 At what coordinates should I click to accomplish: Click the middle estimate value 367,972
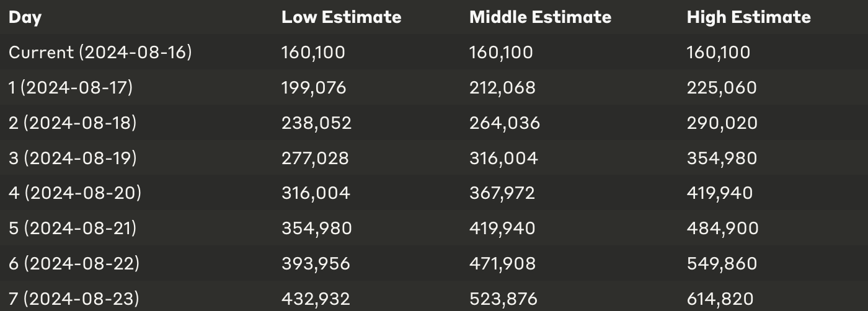(x=502, y=193)
